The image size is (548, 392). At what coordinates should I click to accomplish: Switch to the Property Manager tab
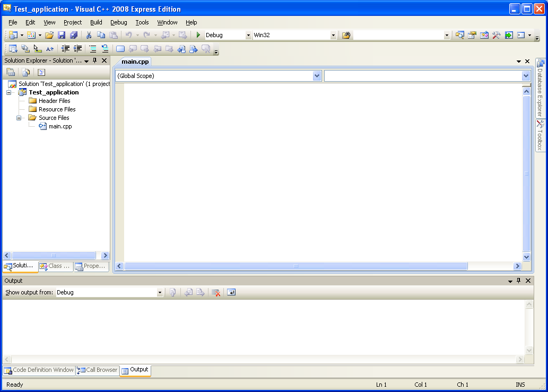pos(91,266)
